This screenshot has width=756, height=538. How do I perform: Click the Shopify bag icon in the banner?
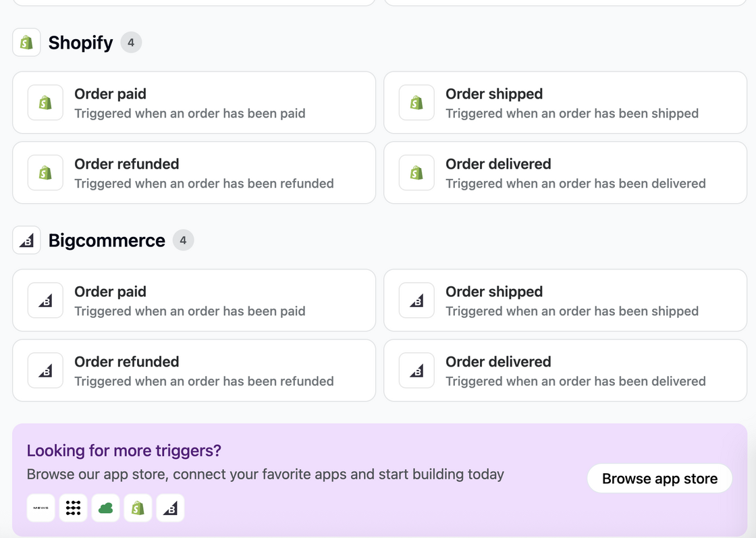[138, 508]
